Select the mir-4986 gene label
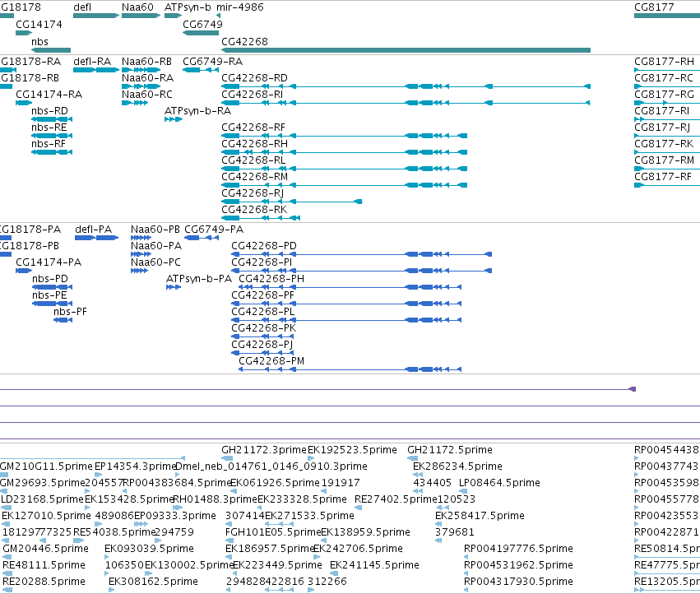The image size is (700, 594). tap(239, 7)
